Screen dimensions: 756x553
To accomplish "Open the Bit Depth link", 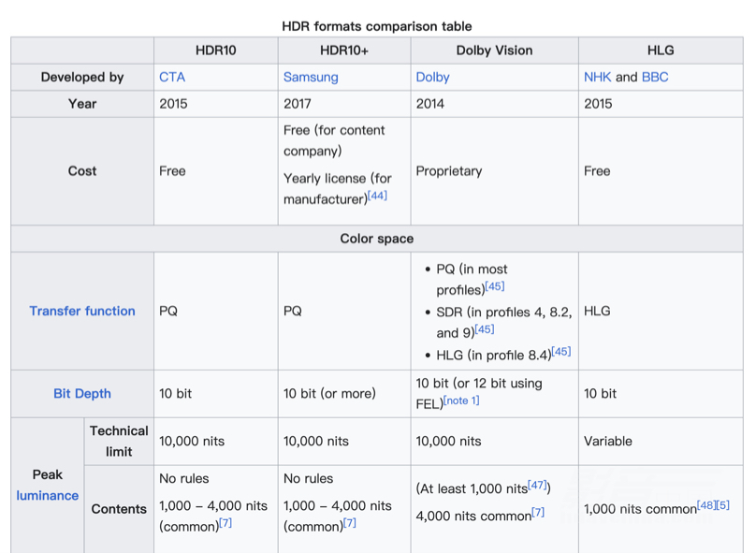I will point(82,393).
